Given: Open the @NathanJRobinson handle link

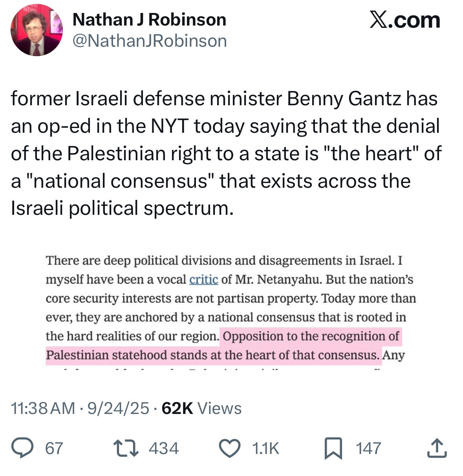Looking at the screenshot, I should point(150,40).
